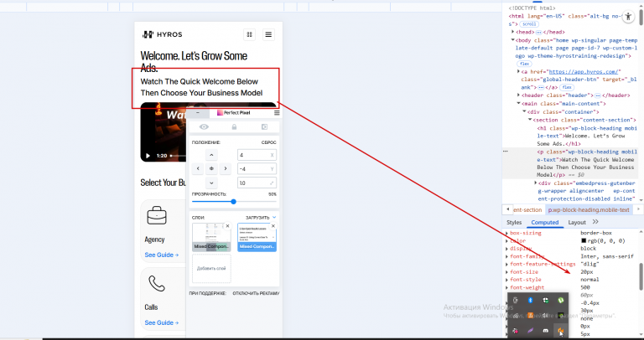This screenshot has width=644, height=340.
Task: Click the accessibility icon in DevTools corner
Action: [x=628, y=17]
